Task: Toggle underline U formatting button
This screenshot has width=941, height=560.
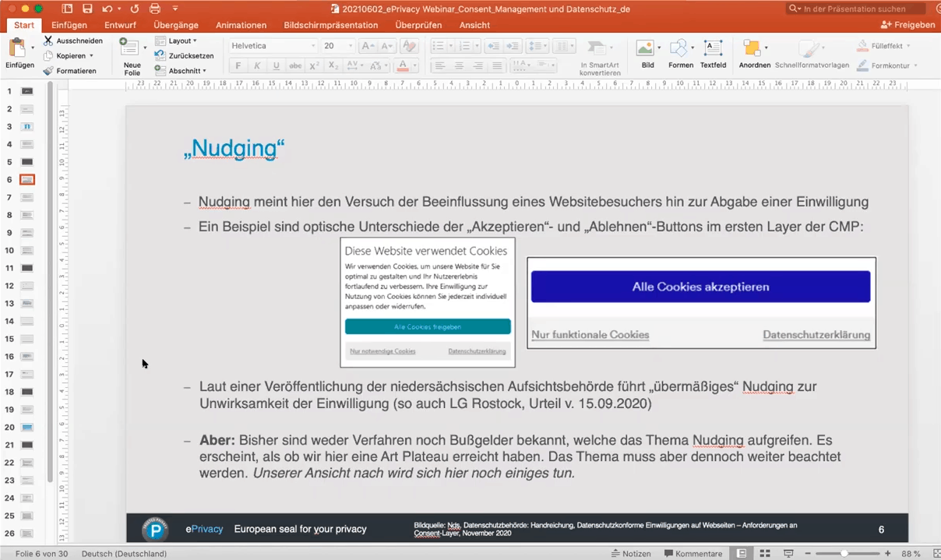Action: point(276,66)
